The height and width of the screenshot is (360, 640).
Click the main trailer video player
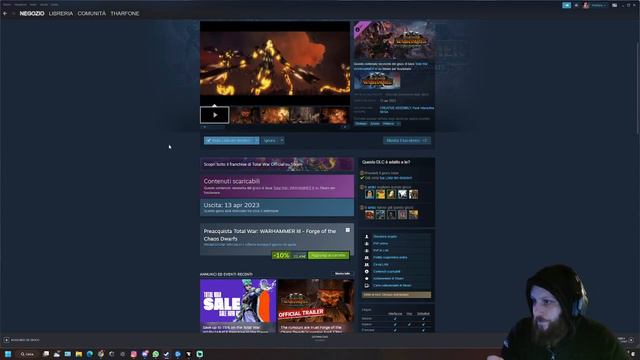tap(275, 63)
